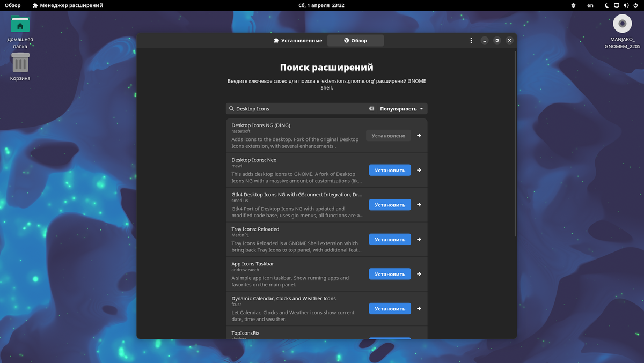Click author name 'fcusr'

(x=236, y=305)
